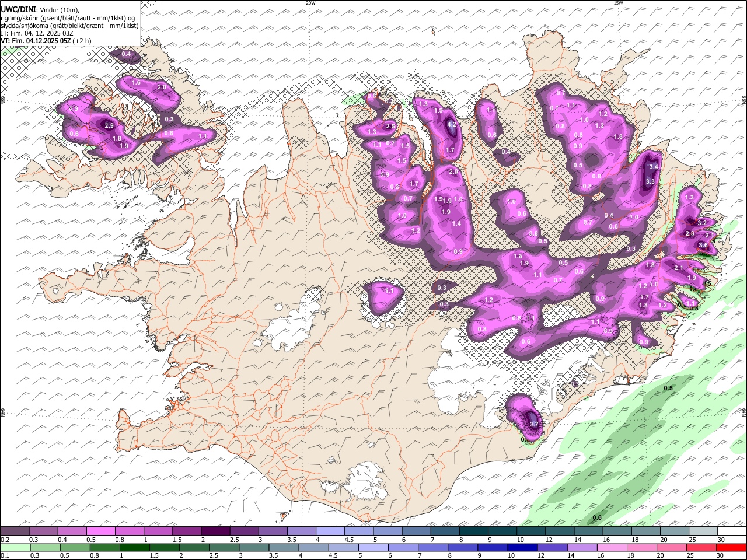The height and width of the screenshot is (560, 747).
Task: Pick the lower legend swatch labeled 0.1
Action: pyautogui.click(x=15, y=547)
